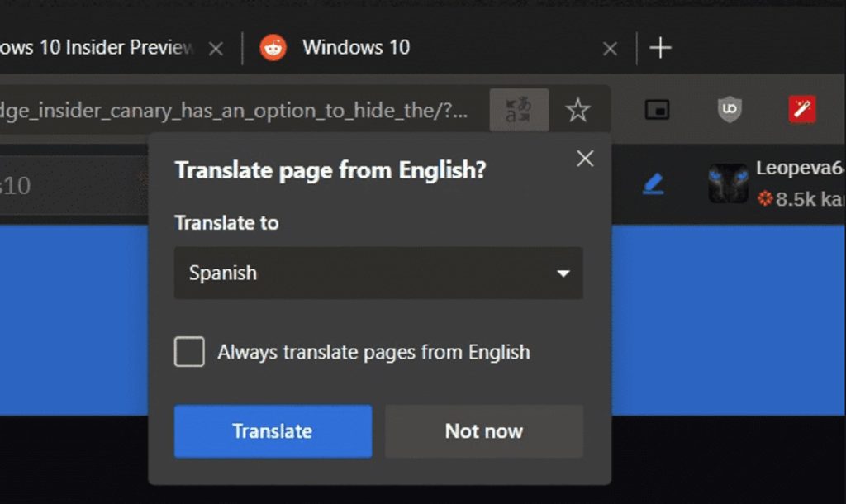This screenshot has width=846, height=504.
Task: Click the blue pencil edit icon
Action: pyautogui.click(x=653, y=184)
